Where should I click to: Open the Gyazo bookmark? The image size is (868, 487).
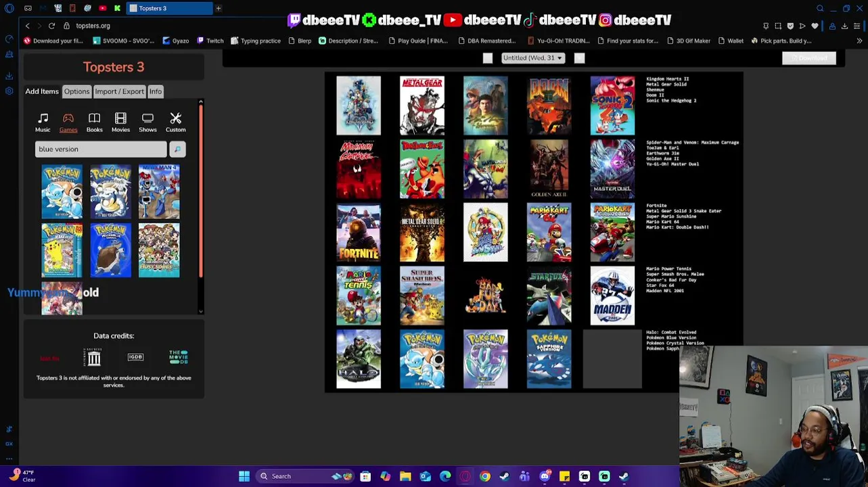(175, 41)
